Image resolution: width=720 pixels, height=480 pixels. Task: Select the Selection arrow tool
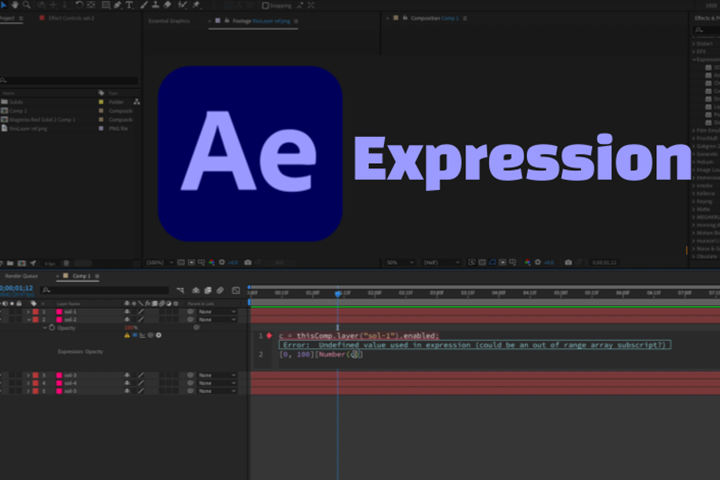[4, 5]
